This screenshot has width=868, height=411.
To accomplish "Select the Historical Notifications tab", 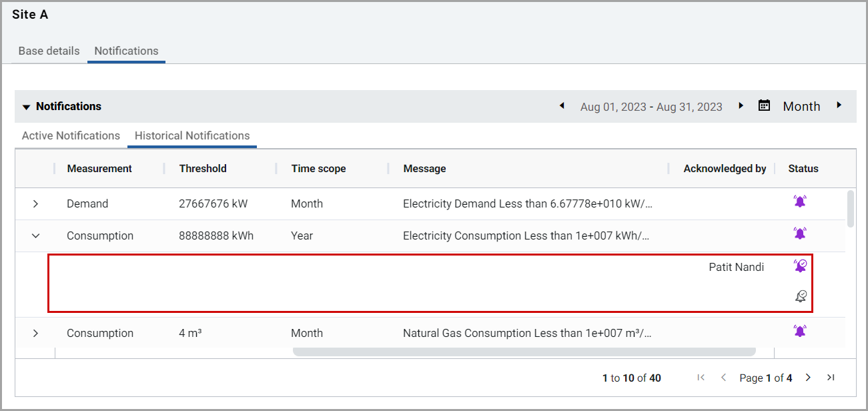I will click(192, 135).
